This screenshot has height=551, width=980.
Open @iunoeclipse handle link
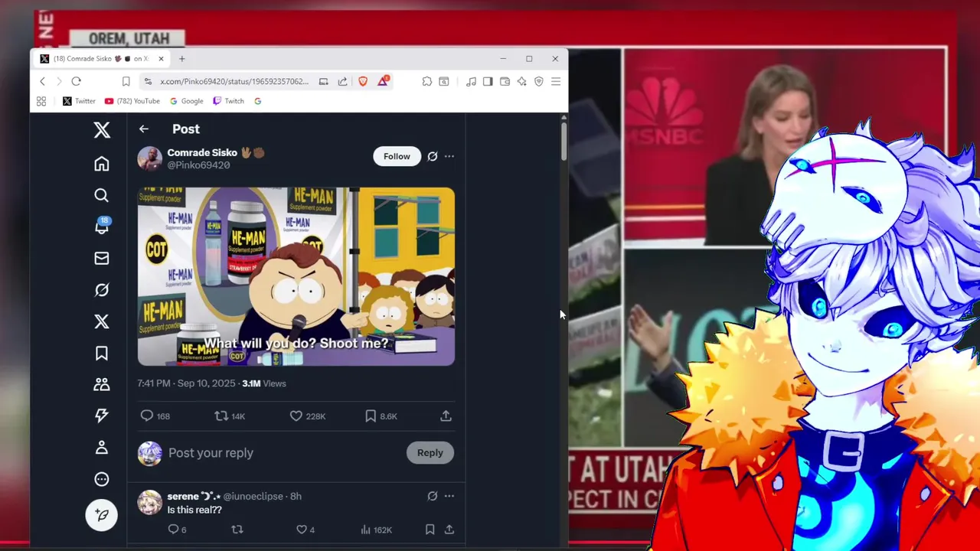click(253, 497)
